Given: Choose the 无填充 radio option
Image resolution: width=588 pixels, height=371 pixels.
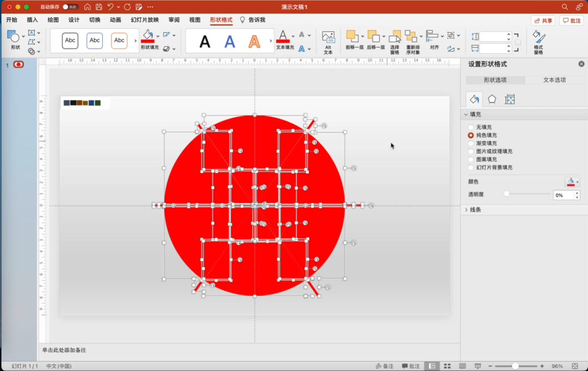Looking at the screenshot, I should point(471,127).
